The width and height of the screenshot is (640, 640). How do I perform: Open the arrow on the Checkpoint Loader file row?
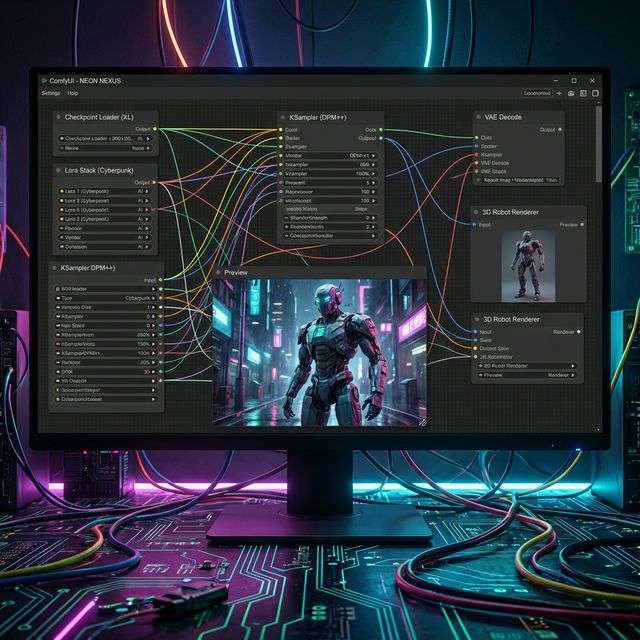(x=148, y=139)
